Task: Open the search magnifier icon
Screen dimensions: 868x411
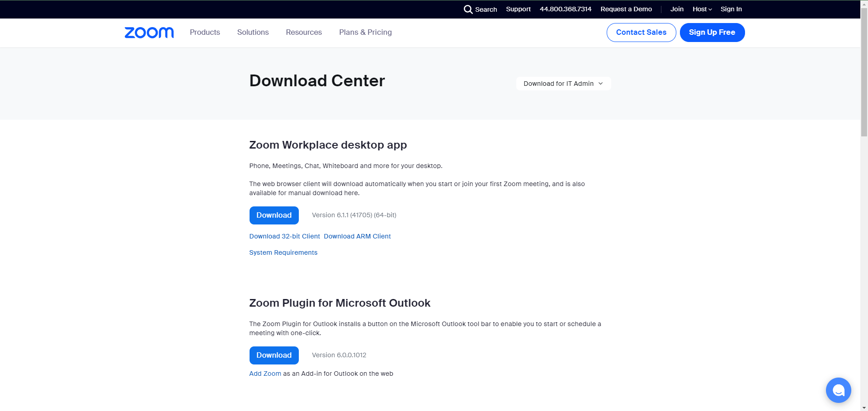Action: click(468, 9)
